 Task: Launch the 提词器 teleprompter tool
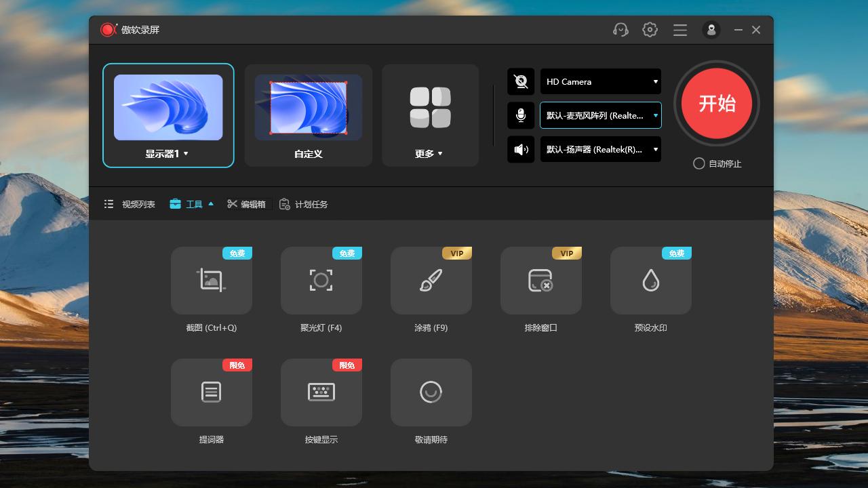(x=212, y=392)
